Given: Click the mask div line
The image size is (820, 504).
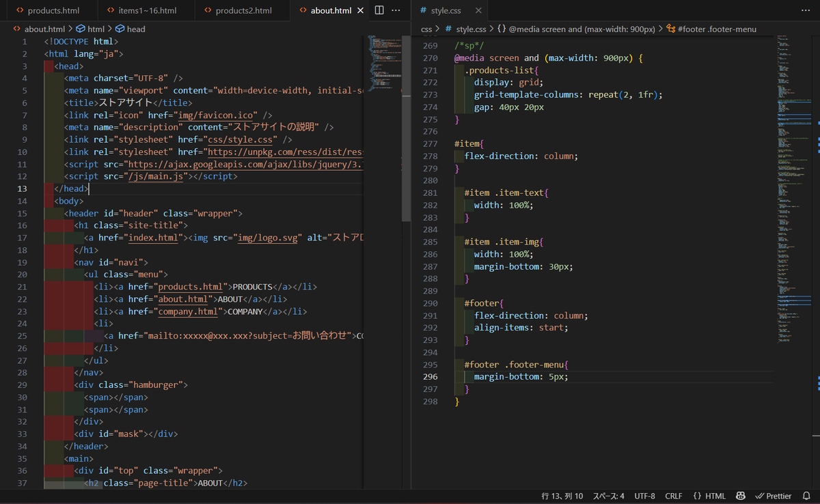Looking at the screenshot, I should 126,434.
